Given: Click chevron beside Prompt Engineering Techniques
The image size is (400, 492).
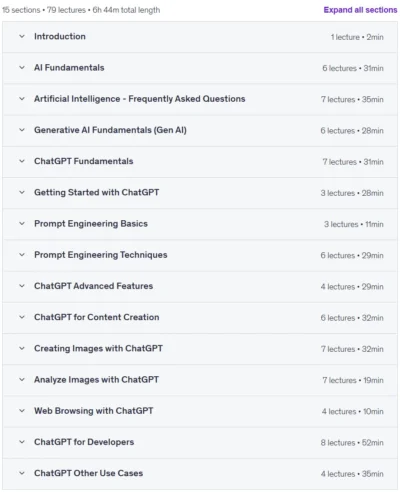Looking at the screenshot, I should coord(22,255).
